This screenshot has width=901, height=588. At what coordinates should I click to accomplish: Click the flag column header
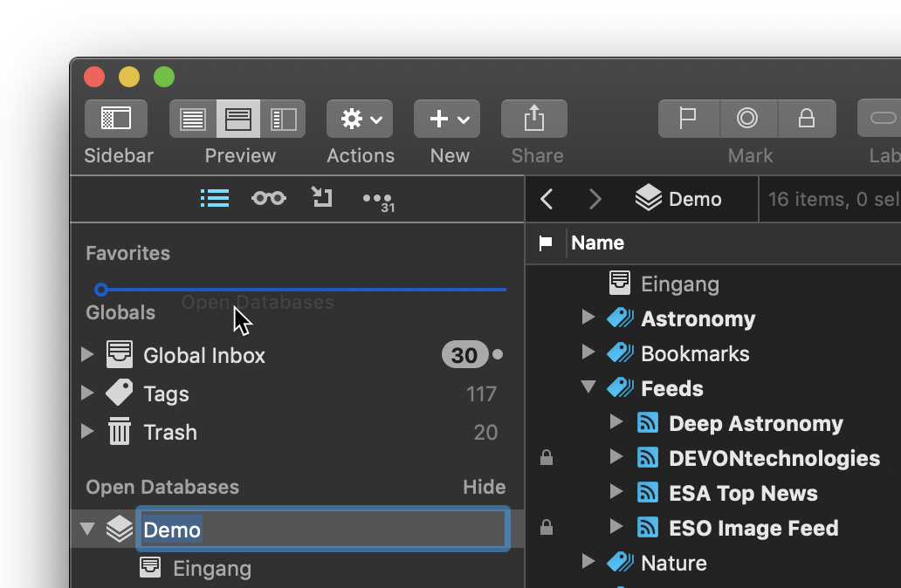click(x=546, y=243)
